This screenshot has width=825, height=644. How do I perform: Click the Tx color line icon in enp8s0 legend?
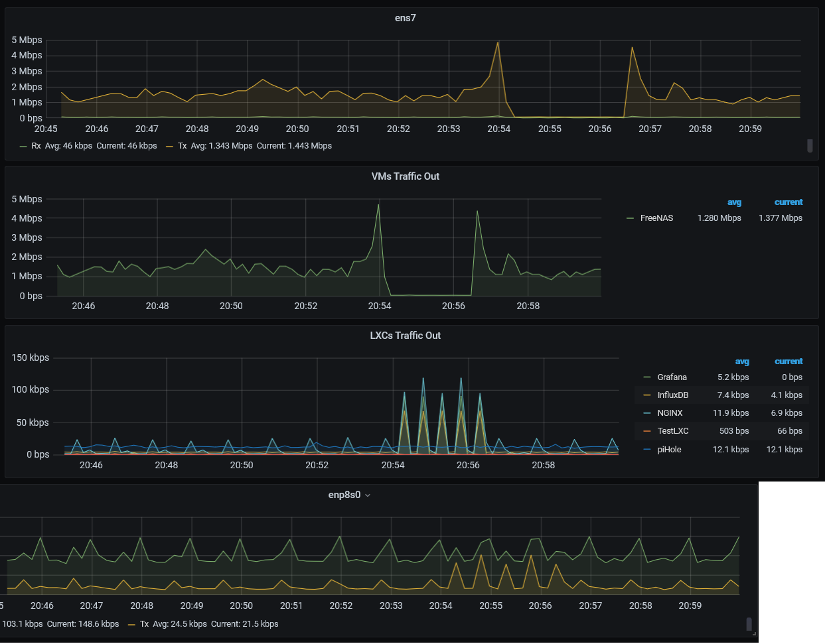click(x=131, y=624)
